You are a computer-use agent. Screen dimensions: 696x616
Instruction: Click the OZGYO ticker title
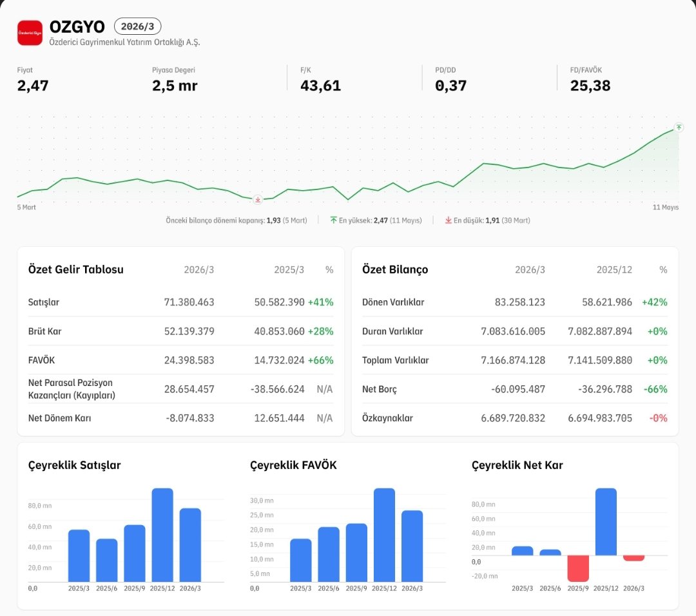(77, 26)
